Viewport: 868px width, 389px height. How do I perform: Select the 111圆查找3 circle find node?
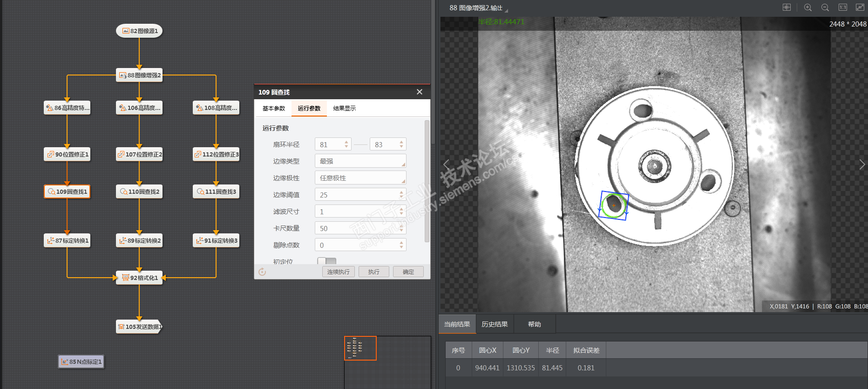coord(216,191)
